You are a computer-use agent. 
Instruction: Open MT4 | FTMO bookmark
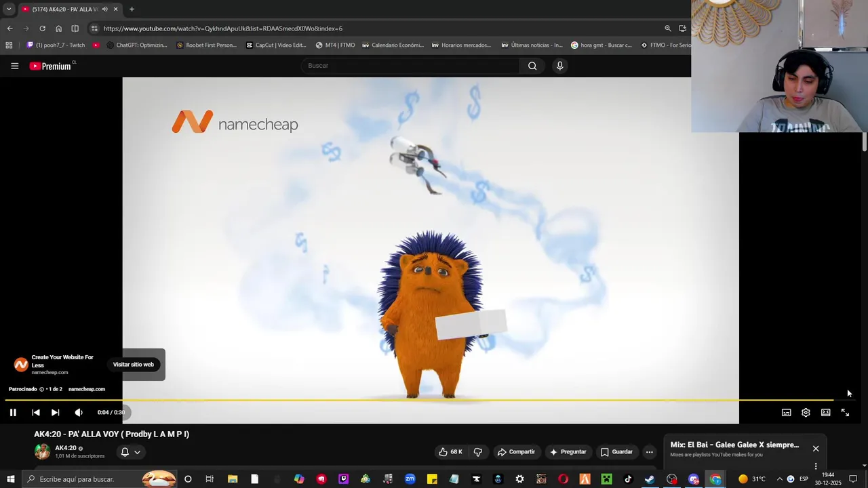(x=335, y=45)
